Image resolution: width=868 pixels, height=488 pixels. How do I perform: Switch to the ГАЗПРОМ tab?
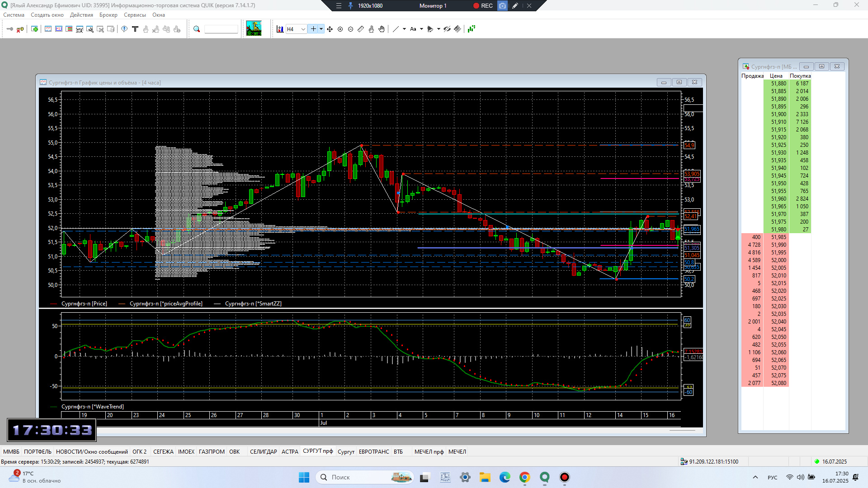coord(212,451)
